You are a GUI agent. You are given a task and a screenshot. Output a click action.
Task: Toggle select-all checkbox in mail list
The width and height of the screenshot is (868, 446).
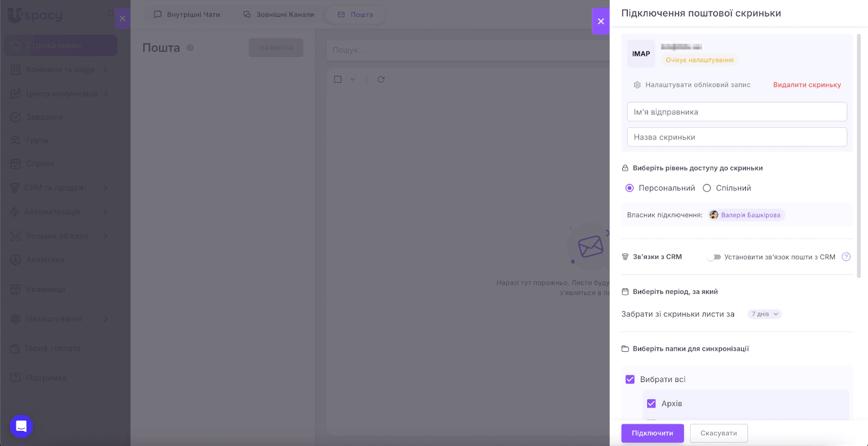(x=338, y=79)
